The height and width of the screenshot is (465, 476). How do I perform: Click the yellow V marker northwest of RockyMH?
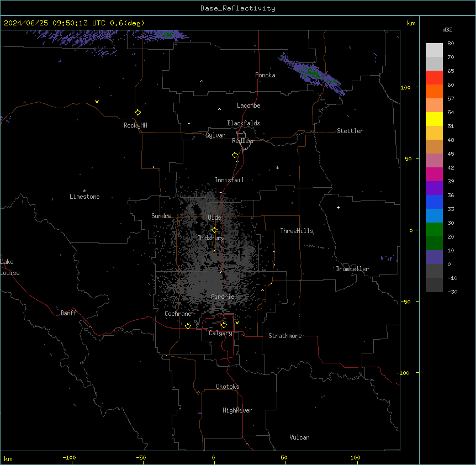click(x=97, y=102)
